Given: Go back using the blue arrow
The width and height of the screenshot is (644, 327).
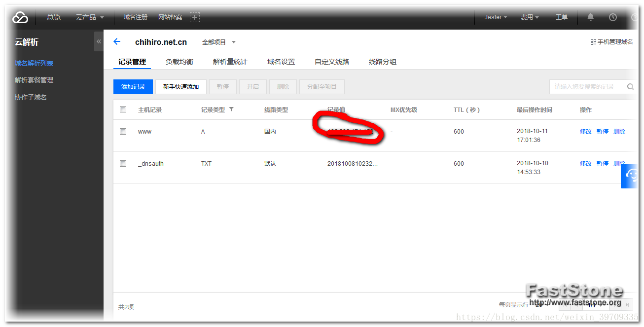Looking at the screenshot, I should pyautogui.click(x=117, y=42).
